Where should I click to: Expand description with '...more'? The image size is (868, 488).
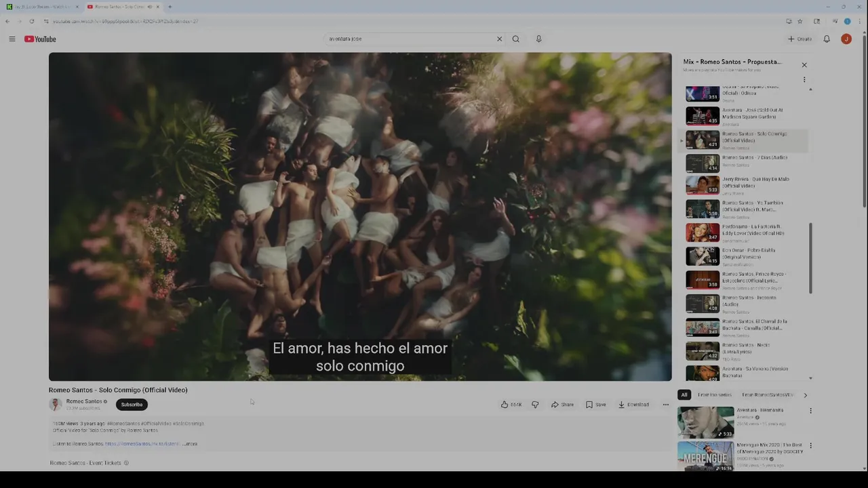(190, 444)
